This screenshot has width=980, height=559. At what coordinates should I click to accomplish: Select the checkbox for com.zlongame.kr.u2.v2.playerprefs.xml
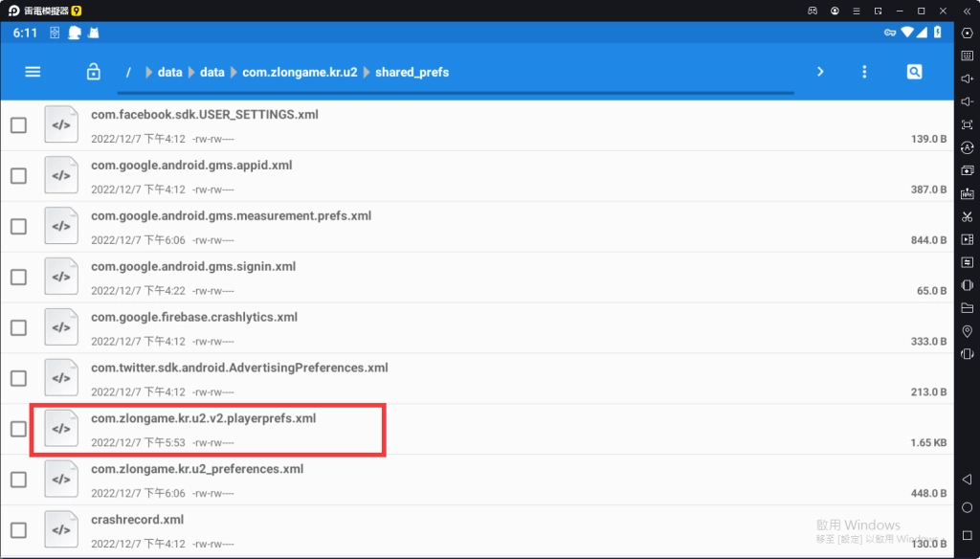pyautogui.click(x=18, y=429)
